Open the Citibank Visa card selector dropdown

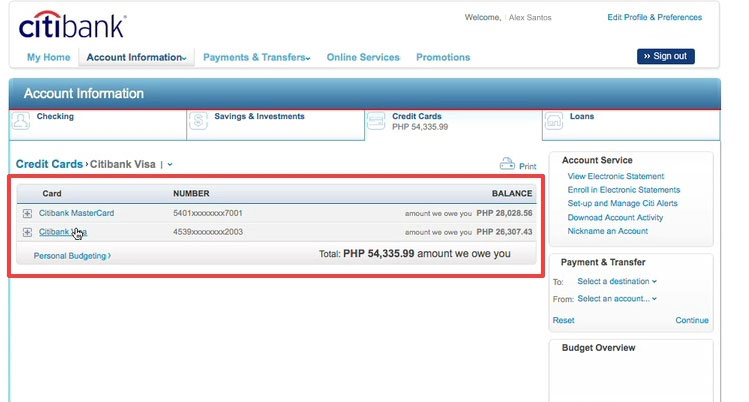(x=170, y=164)
